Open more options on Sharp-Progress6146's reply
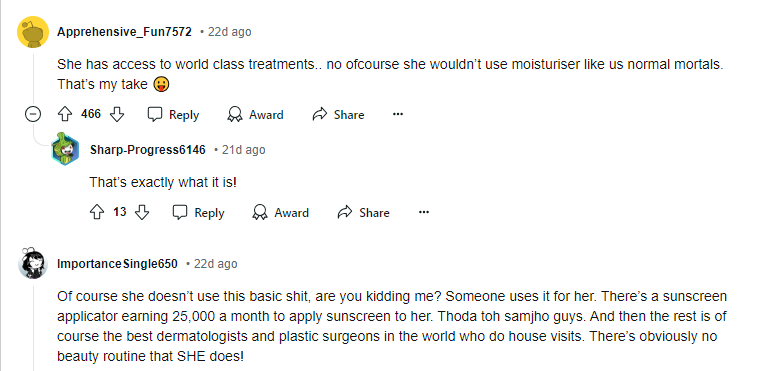759x371 pixels. click(424, 212)
